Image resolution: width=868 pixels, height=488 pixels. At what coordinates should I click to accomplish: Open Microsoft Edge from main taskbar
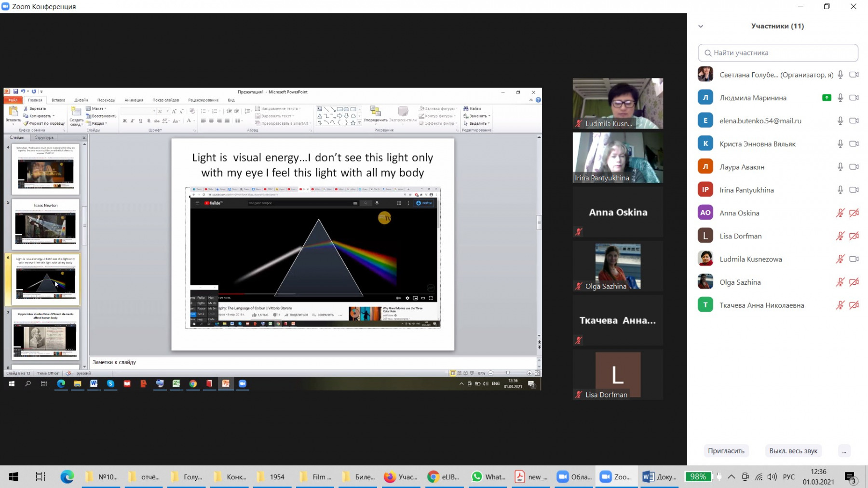point(67,477)
